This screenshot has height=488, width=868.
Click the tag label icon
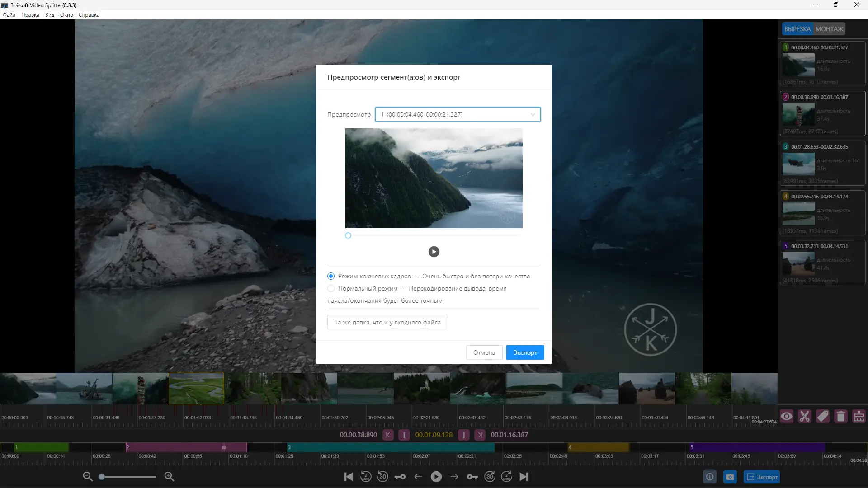point(823,416)
